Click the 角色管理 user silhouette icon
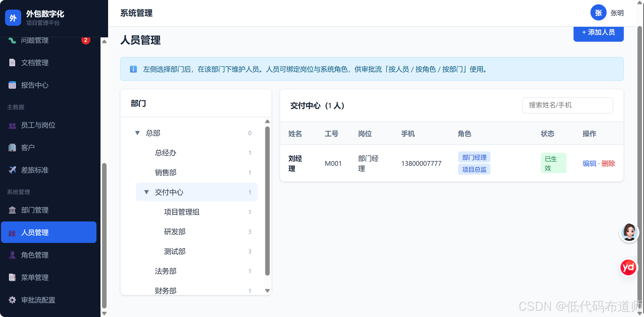644x317 pixels. tap(12, 255)
